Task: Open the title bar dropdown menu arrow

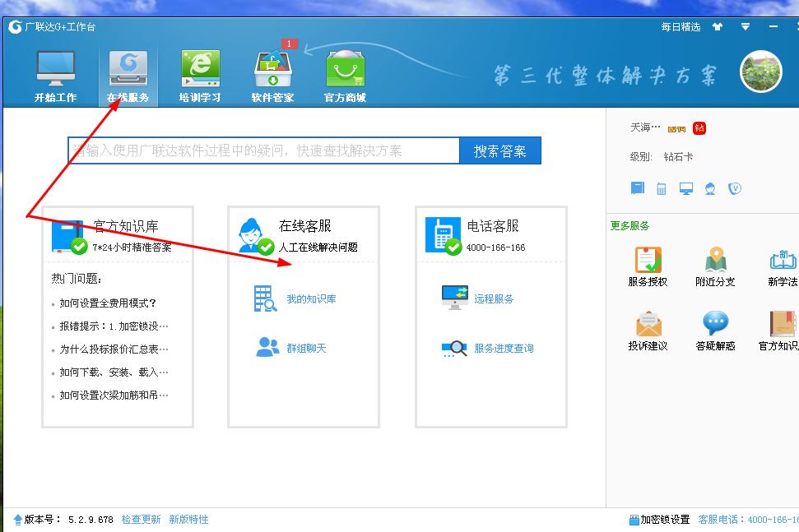Action: [745, 27]
